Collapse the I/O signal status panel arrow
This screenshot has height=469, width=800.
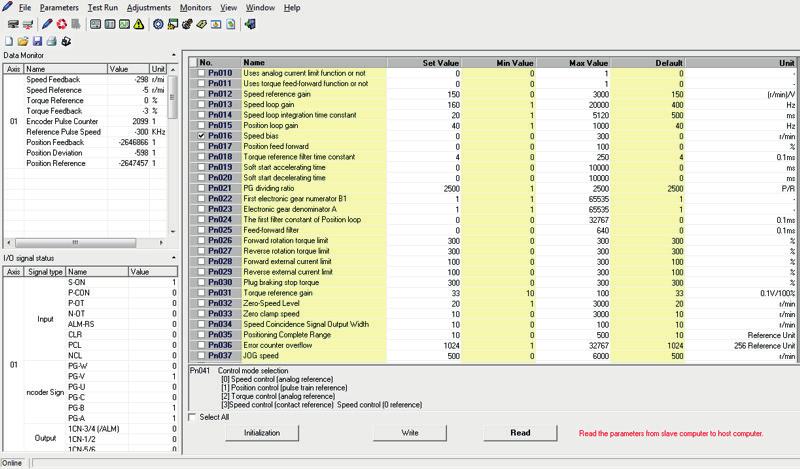173,258
